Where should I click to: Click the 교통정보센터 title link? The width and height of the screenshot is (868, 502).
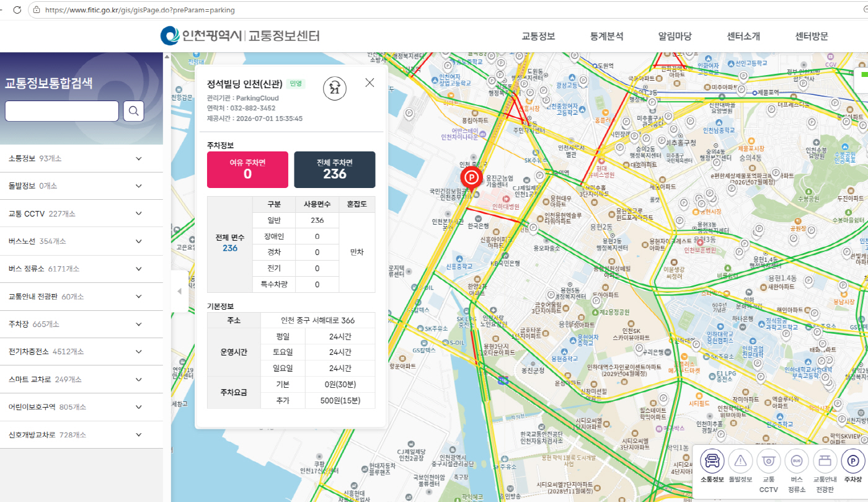click(x=284, y=36)
